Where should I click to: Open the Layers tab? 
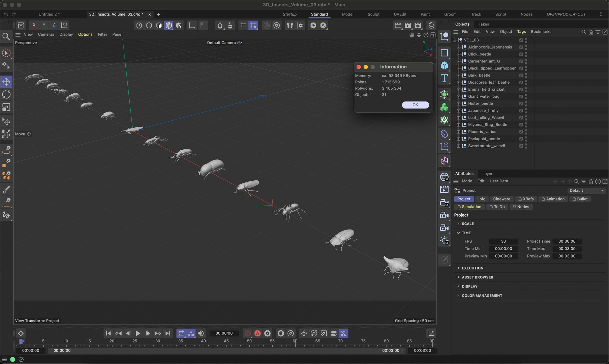tap(488, 174)
